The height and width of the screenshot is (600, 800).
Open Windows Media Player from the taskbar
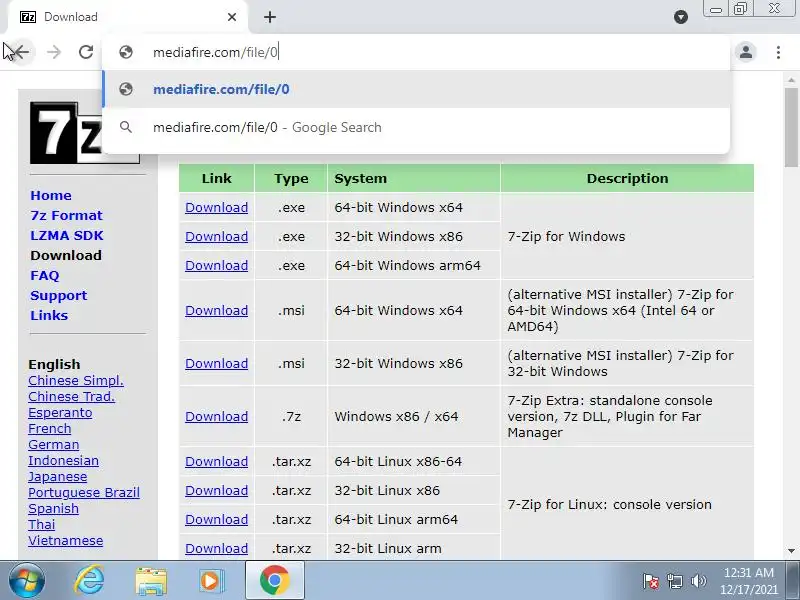211,581
